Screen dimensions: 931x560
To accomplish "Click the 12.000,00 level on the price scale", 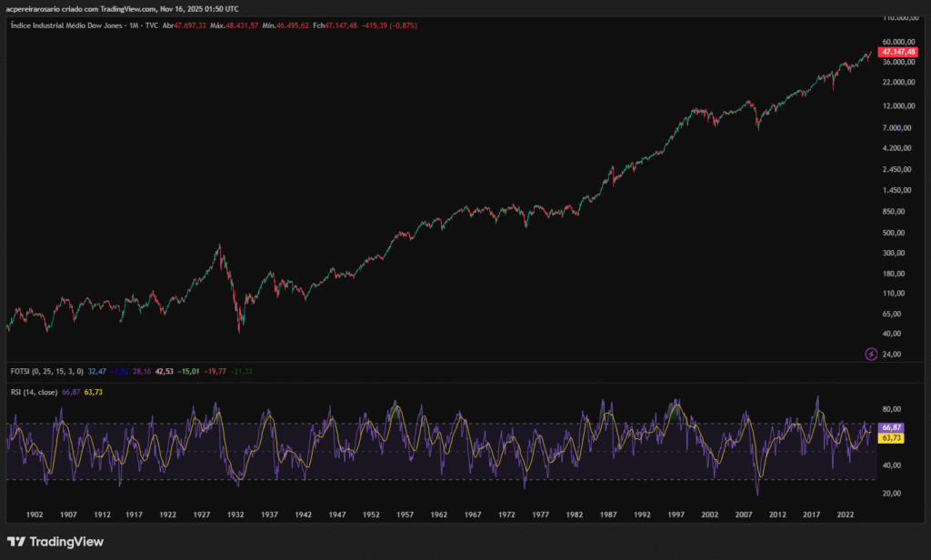I will point(897,106).
